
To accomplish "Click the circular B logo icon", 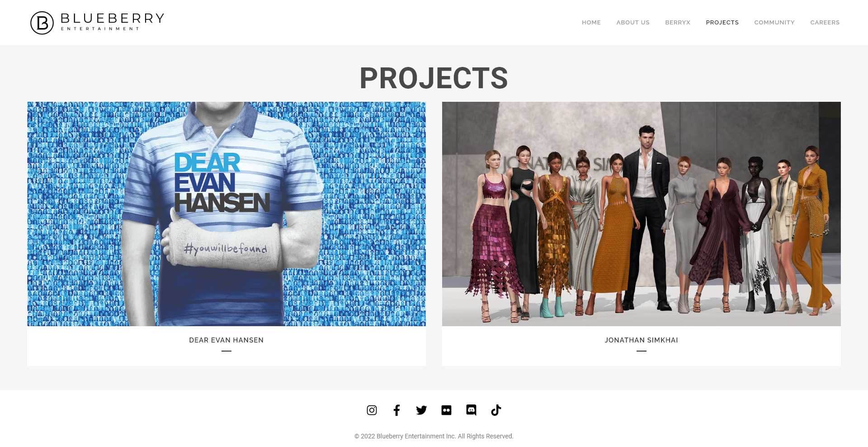I will 42,23.
